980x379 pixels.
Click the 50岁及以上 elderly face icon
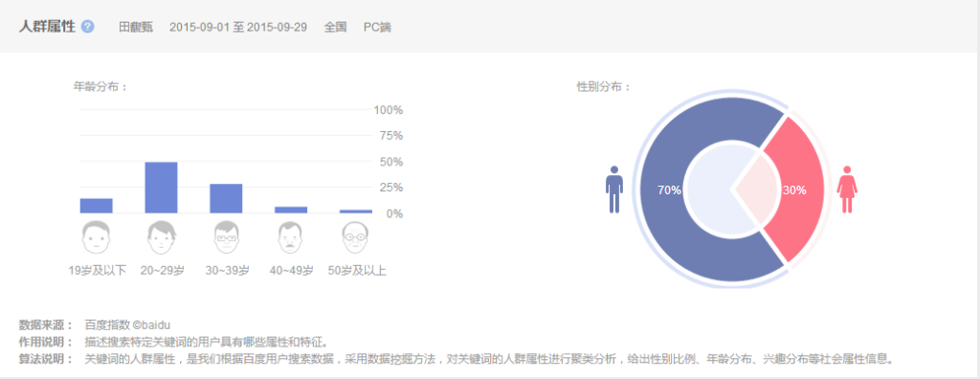point(356,237)
